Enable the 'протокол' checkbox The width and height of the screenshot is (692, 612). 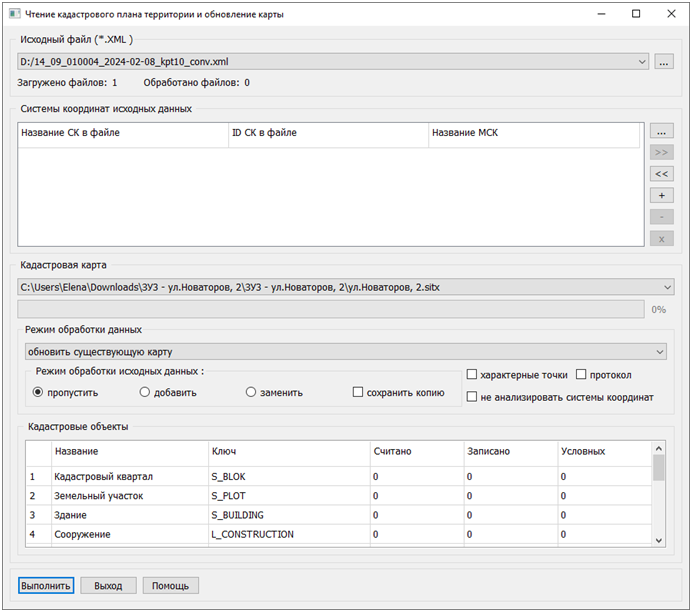coord(582,375)
